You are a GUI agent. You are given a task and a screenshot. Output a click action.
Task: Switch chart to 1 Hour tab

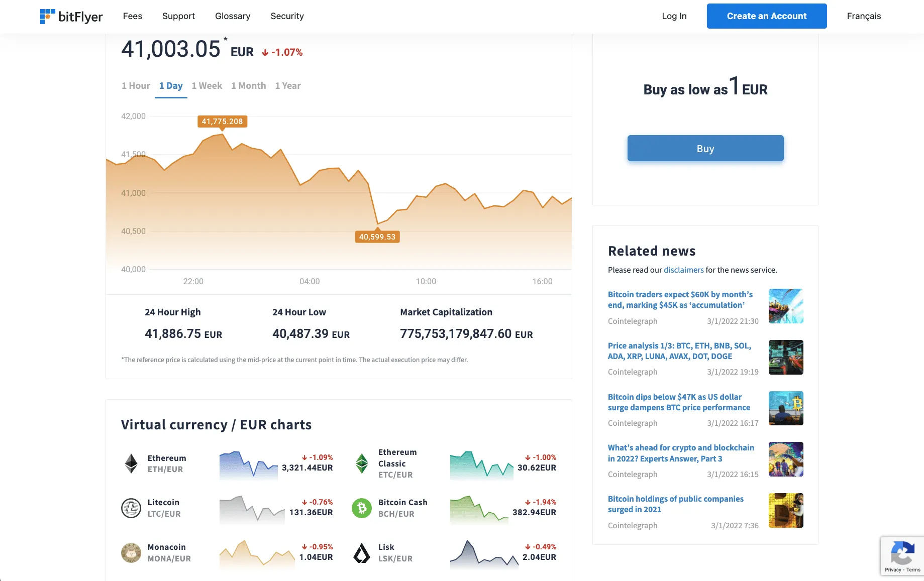tap(136, 86)
